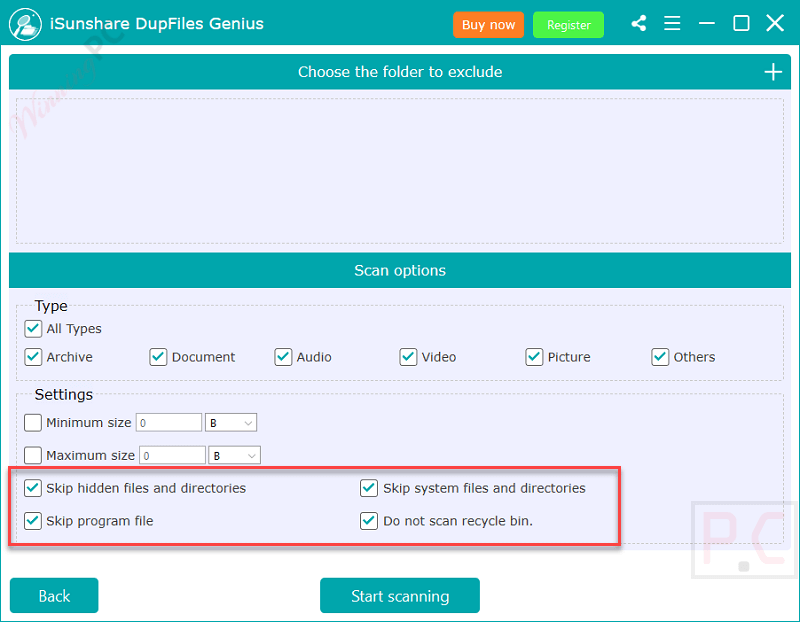
Task: Maximize the application window
Action: pos(741,23)
